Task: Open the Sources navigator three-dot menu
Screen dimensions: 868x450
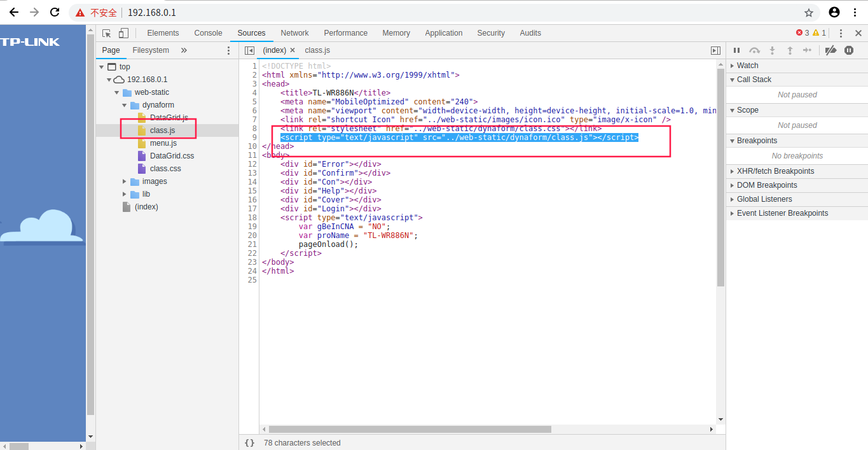Action: (229, 50)
